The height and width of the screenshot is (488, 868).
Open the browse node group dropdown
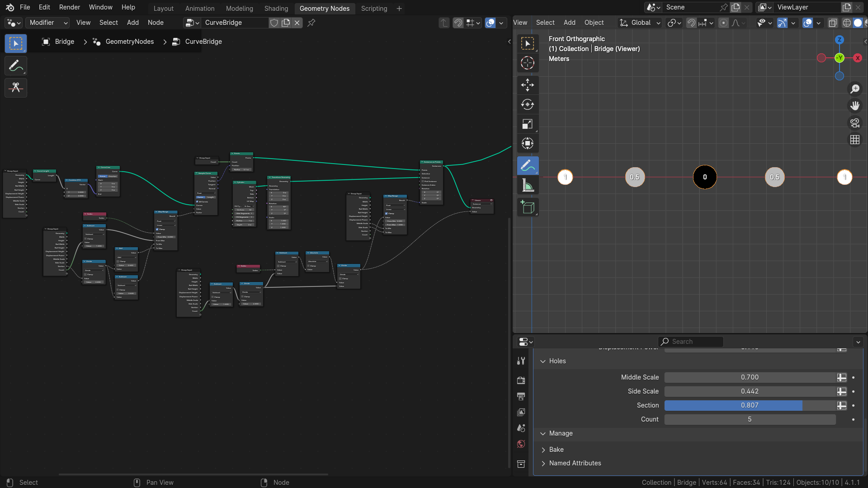tap(193, 23)
